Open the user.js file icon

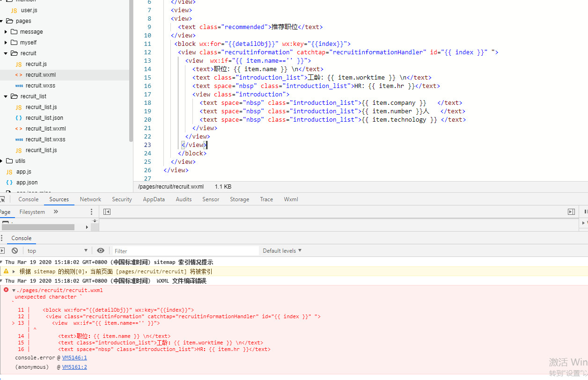14,10
